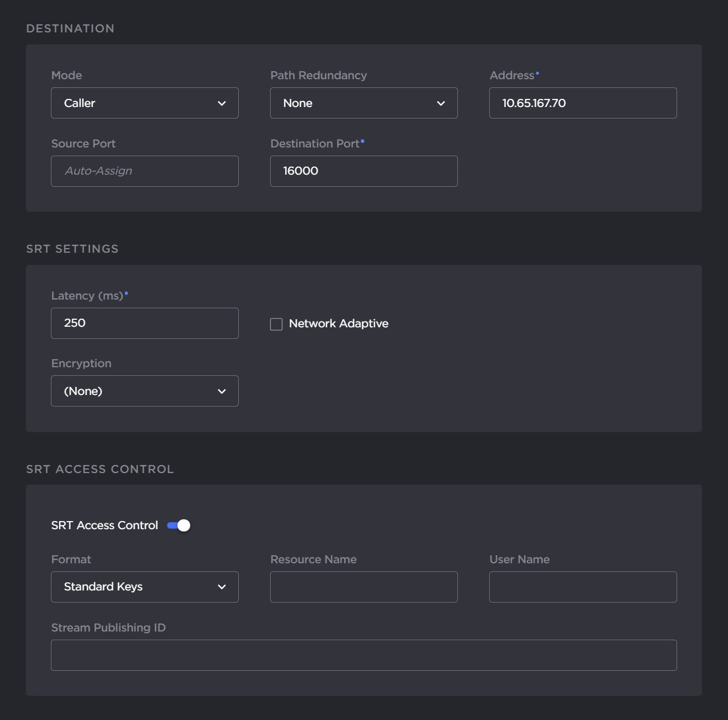Click the SRT SETTINGS section header

tap(72, 249)
